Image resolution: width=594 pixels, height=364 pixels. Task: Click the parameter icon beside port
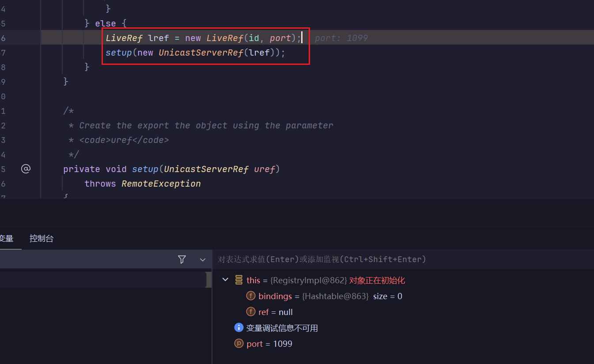[x=239, y=344]
